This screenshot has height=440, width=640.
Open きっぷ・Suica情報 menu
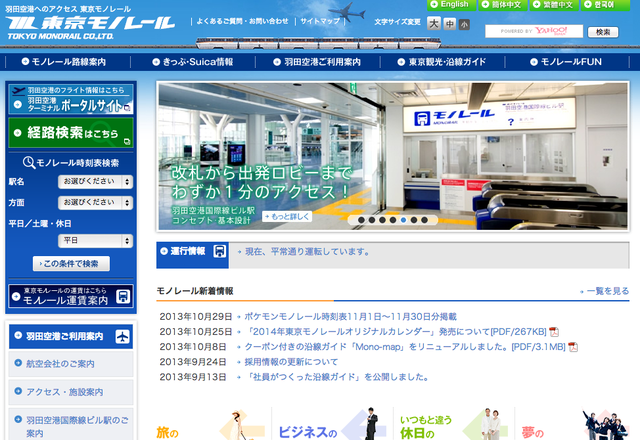coord(193,62)
